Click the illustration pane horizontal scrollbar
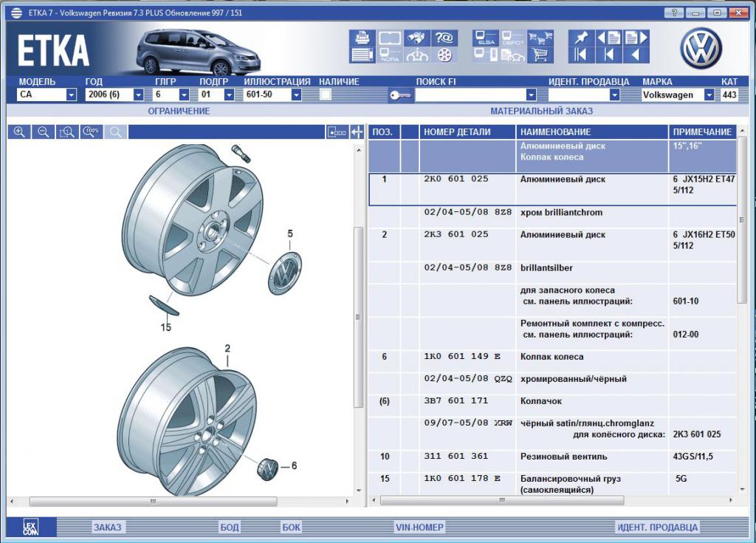This screenshot has height=543, width=756. [153, 502]
